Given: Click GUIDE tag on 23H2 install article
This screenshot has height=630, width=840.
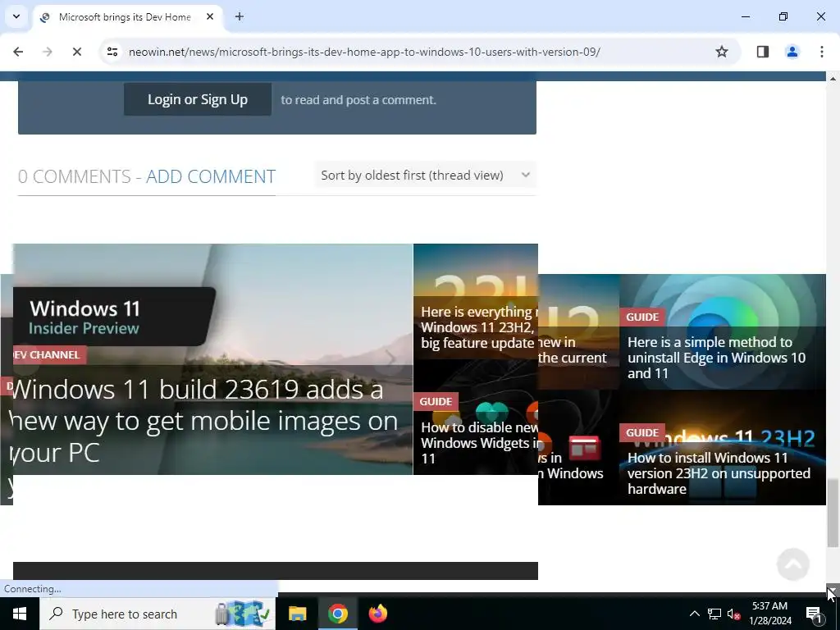Looking at the screenshot, I should click(642, 432).
